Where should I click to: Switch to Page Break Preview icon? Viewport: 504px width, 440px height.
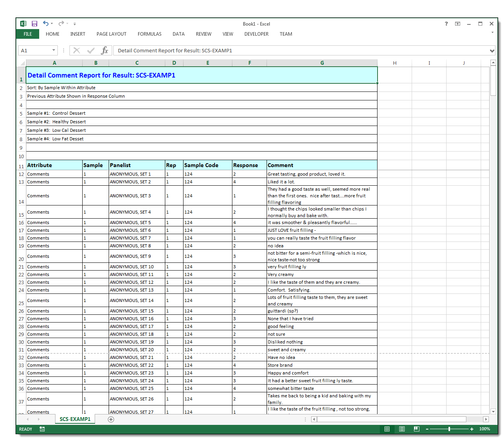tap(416, 429)
